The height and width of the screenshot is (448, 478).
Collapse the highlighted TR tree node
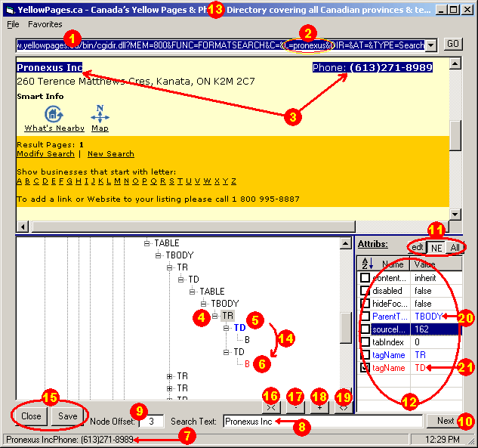[214, 316]
